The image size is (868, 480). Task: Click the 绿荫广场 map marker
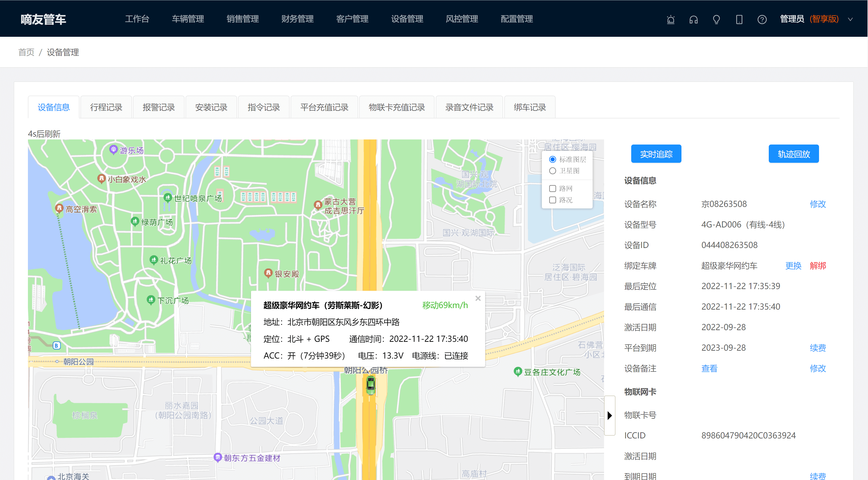click(x=135, y=221)
